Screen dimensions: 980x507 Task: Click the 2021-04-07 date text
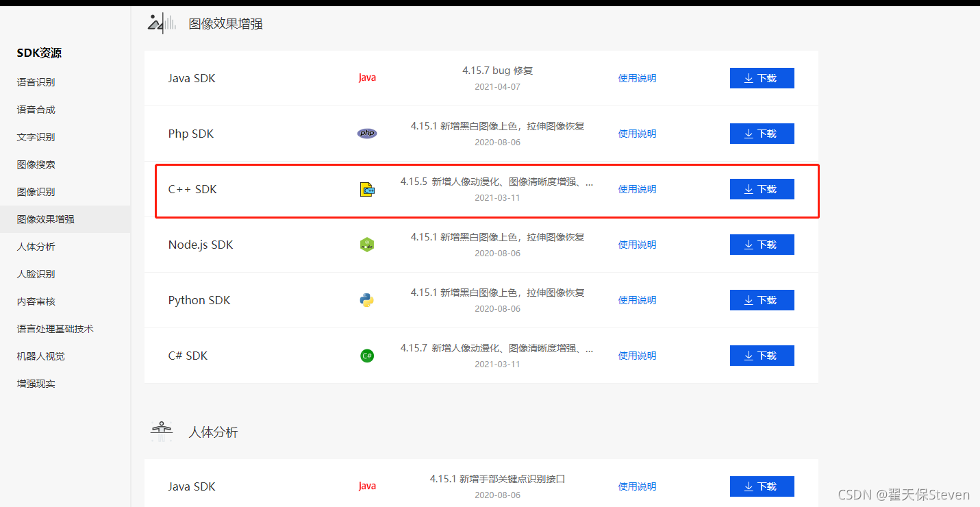pos(497,87)
